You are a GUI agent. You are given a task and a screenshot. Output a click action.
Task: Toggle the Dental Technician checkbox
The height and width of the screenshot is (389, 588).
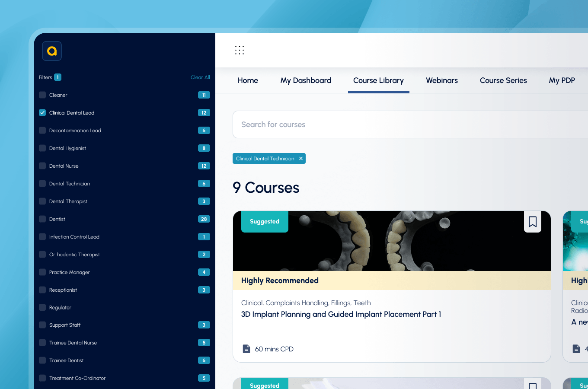pos(42,184)
